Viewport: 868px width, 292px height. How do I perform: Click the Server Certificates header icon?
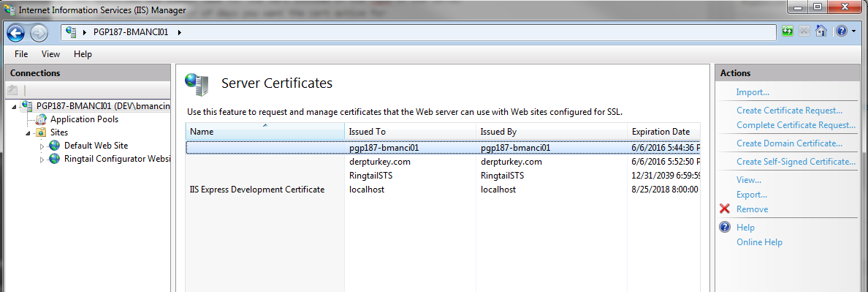click(x=197, y=84)
